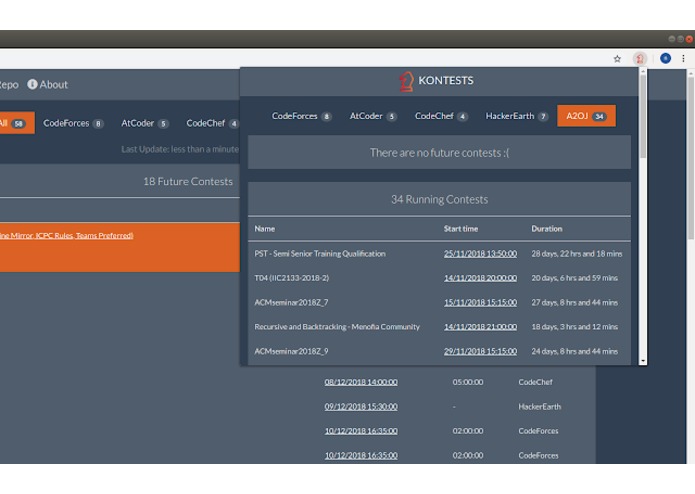Click the popup scrollbar up arrow
The image size is (695, 494).
643,71
